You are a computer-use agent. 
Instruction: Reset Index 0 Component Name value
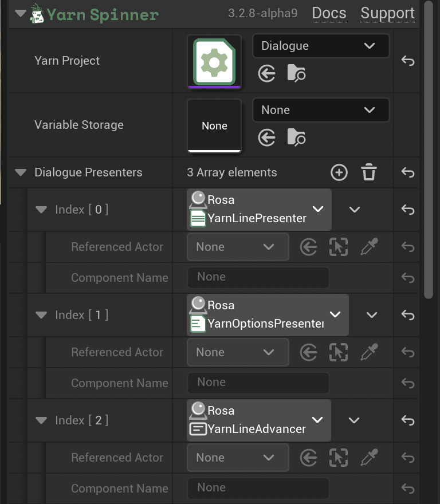click(x=407, y=277)
